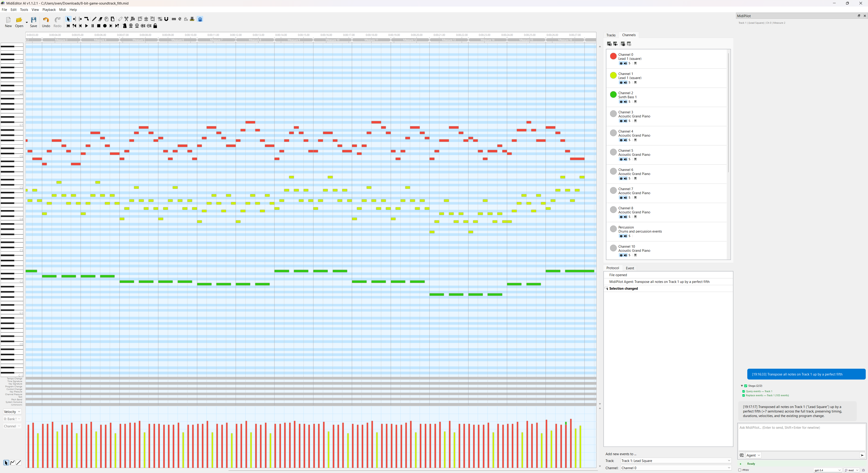Click the red Channel 0 color swatch
The image size is (868, 473).
(x=613, y=56)
